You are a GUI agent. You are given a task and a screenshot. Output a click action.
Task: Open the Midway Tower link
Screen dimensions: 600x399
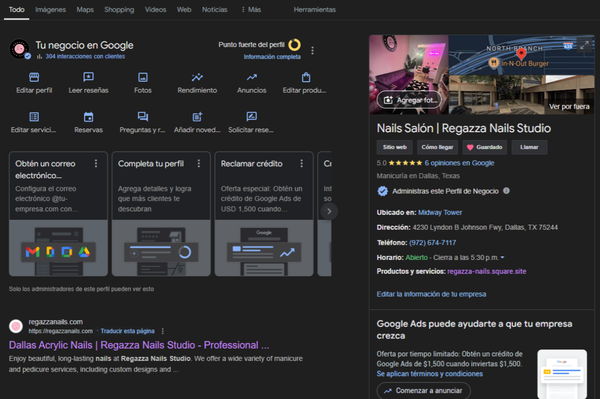click(x=440, y=212)
